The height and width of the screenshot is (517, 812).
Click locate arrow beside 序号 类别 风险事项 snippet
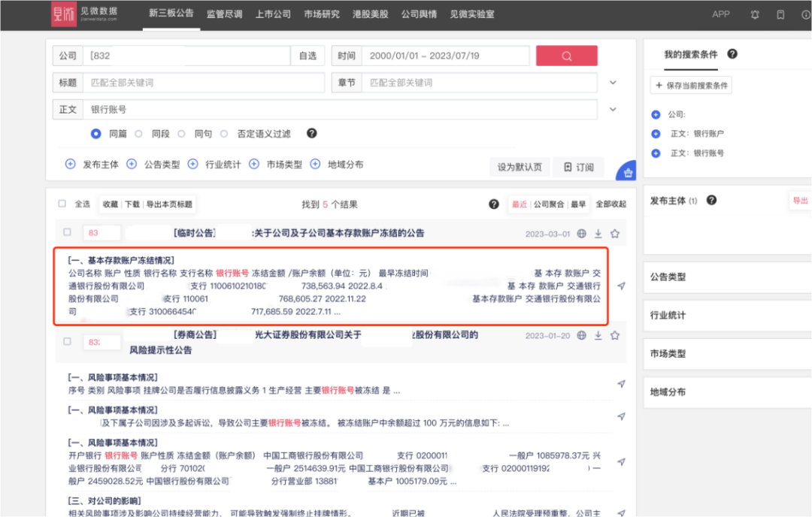point(622,383)
